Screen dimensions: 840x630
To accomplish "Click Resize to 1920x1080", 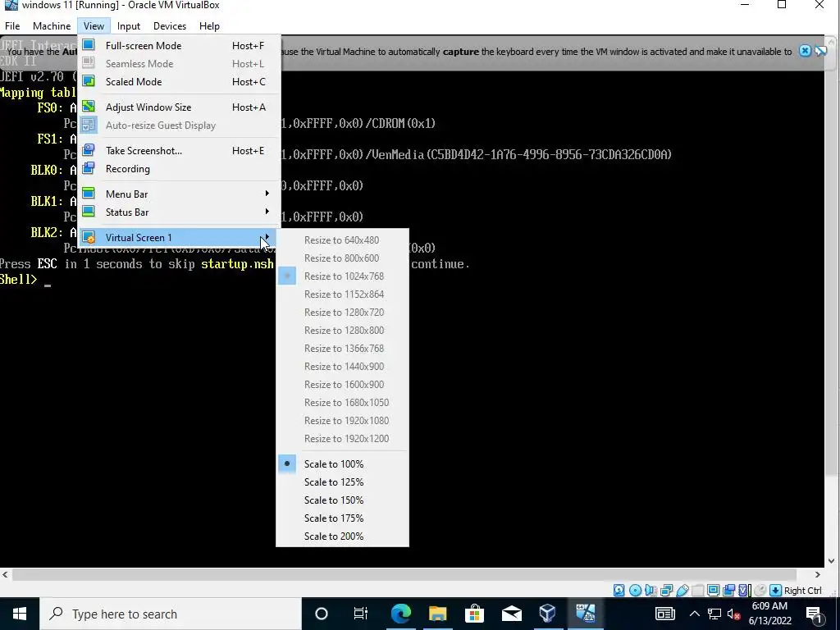I will pos(342,421).
